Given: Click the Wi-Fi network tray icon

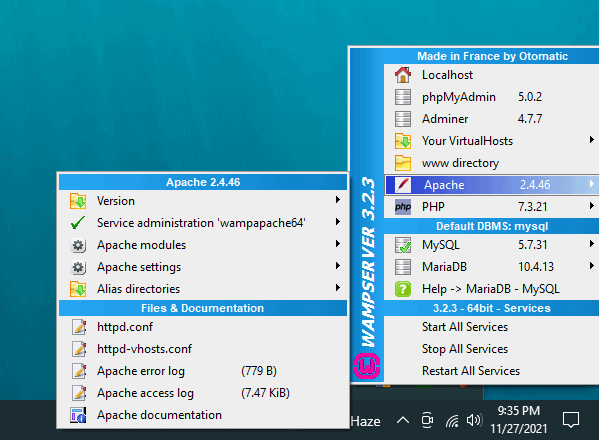Looking at the screenshot, I should [452, 421].
